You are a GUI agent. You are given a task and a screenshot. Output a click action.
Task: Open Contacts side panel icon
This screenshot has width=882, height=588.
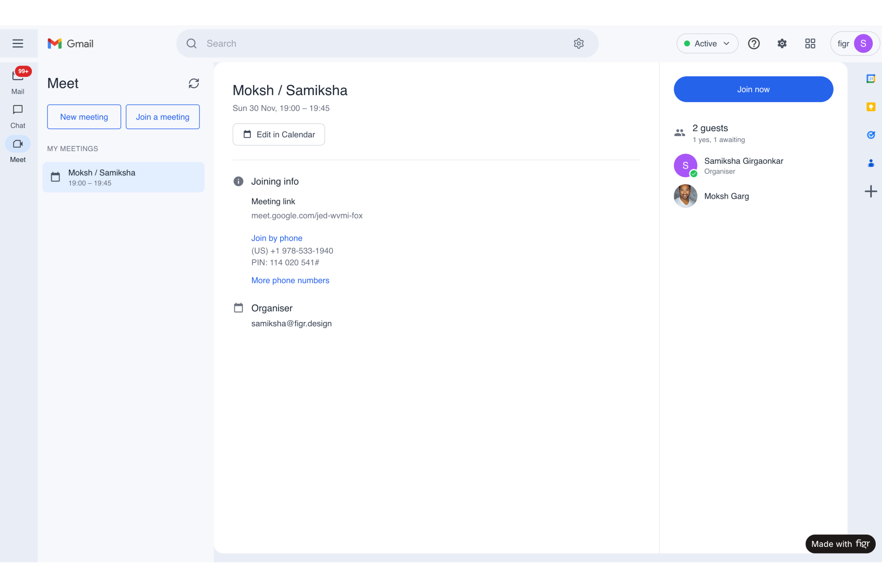pyautogui.click(x=871, y=163)
